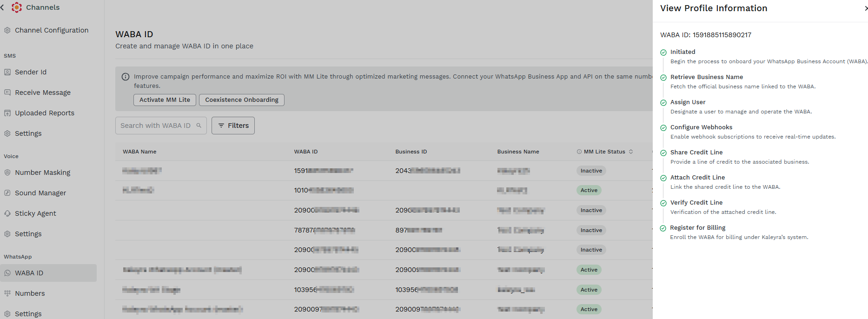Click the Sticky Agent headset icon
The height and width of the screenshot is (319, 868).
7,213
